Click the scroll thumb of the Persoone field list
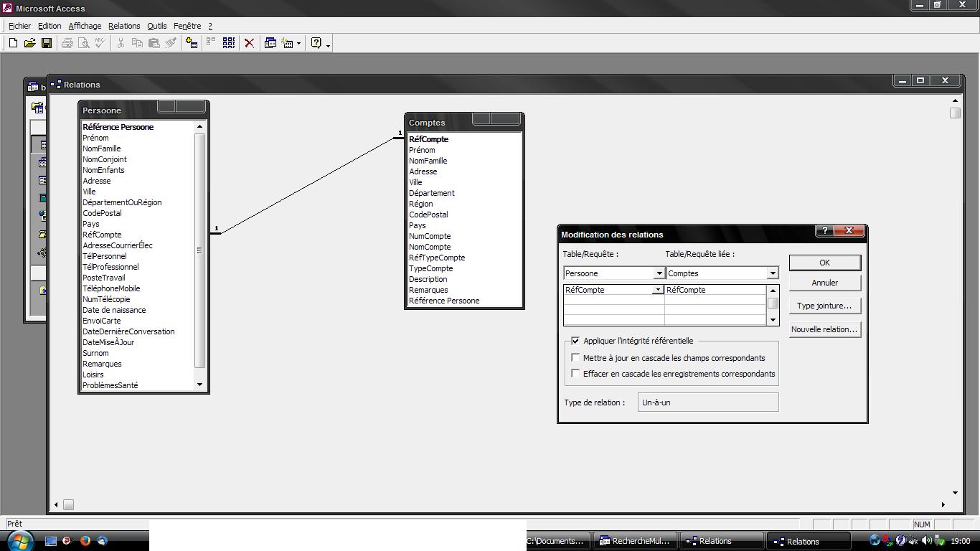This screenshot has height=551, width=980. coord(199,250)
